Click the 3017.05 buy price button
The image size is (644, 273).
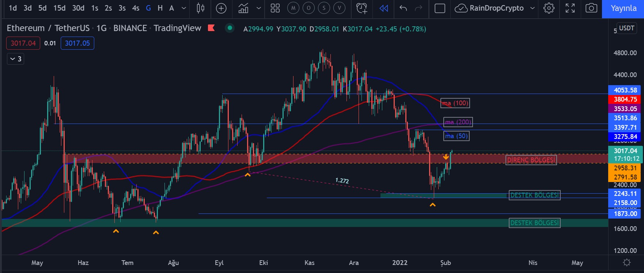[77, 43]
